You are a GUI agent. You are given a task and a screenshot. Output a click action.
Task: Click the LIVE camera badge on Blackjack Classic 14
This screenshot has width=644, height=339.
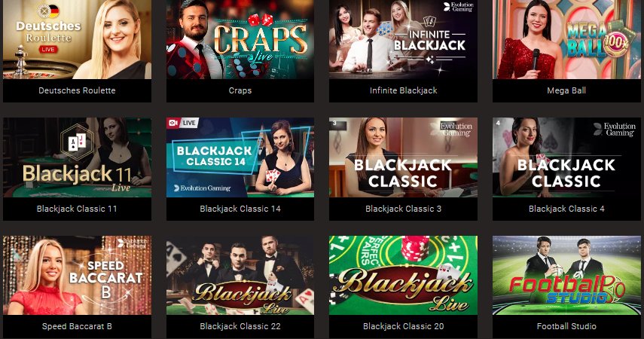[x=183, y=123]
